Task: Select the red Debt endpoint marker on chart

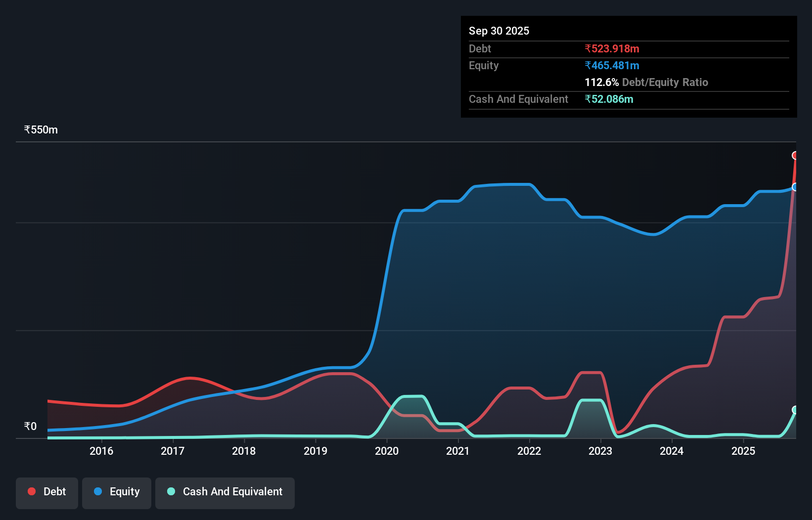Action: (x=795, y=155)
